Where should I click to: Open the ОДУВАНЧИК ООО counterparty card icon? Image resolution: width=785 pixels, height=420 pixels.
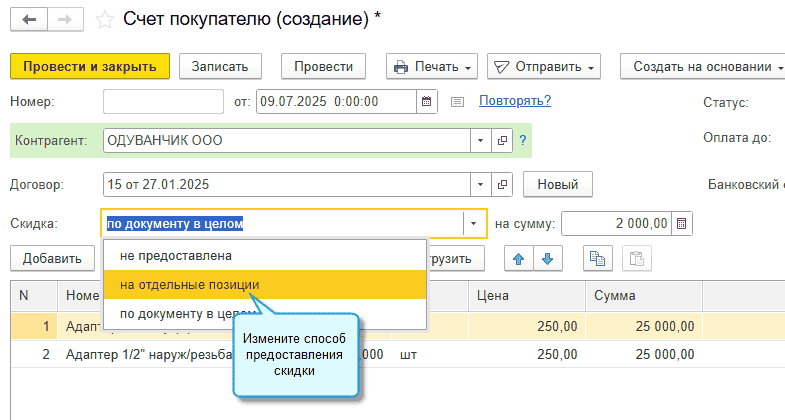502,141
